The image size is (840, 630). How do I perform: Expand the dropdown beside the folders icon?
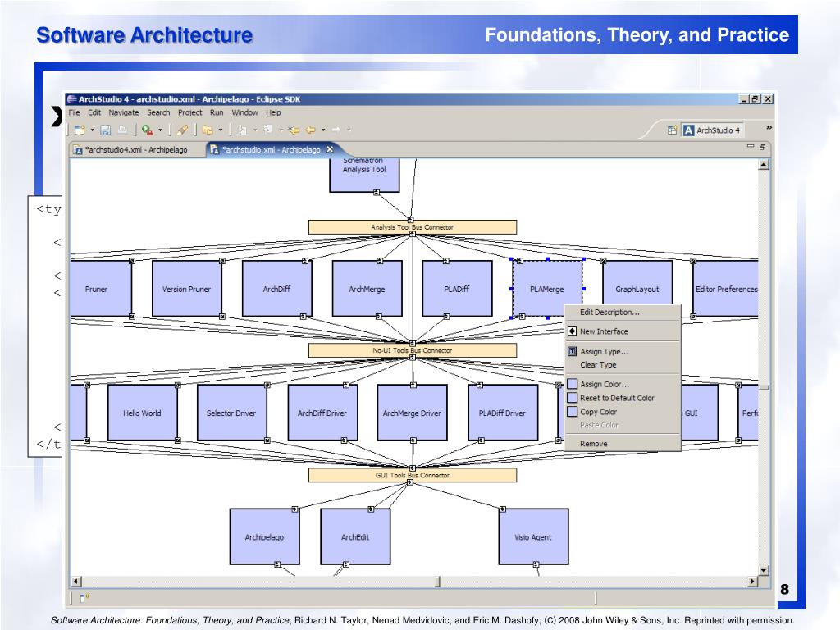click(x=220, y=130)
